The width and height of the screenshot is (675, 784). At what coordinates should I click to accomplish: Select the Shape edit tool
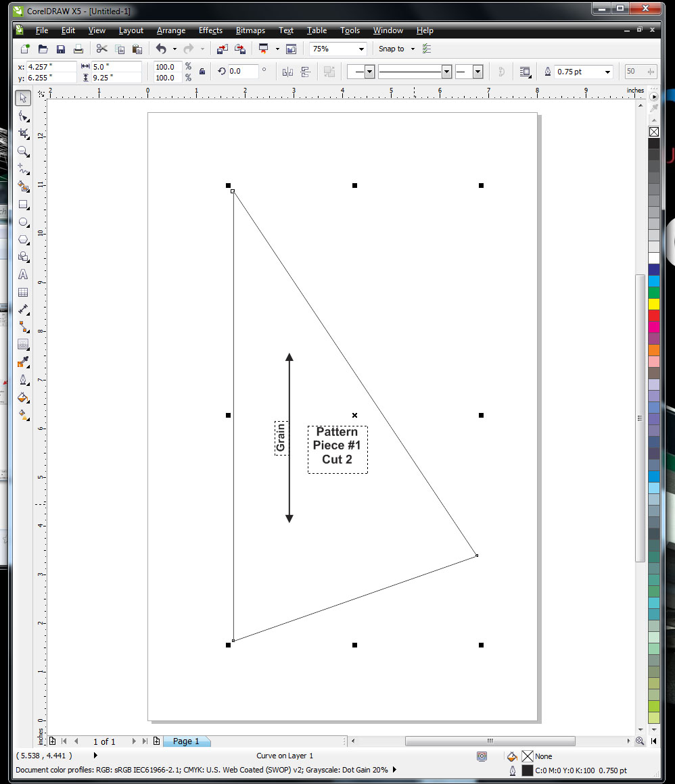click(23, 116)
